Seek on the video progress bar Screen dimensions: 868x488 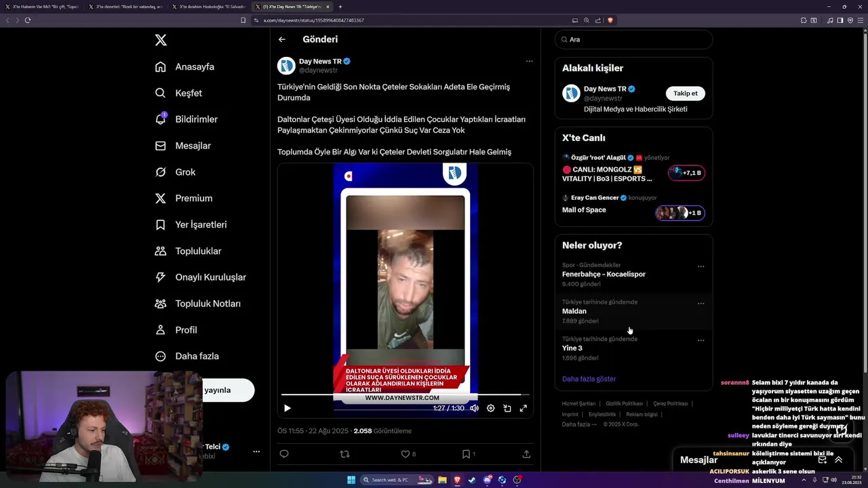point(405,394)
